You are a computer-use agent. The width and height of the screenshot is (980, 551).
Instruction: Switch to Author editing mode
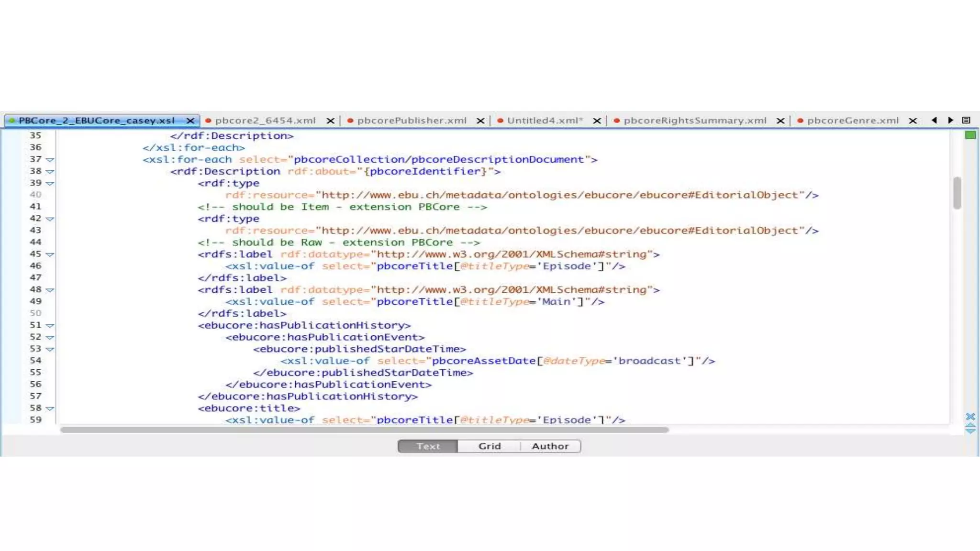(x=550, y=446)
